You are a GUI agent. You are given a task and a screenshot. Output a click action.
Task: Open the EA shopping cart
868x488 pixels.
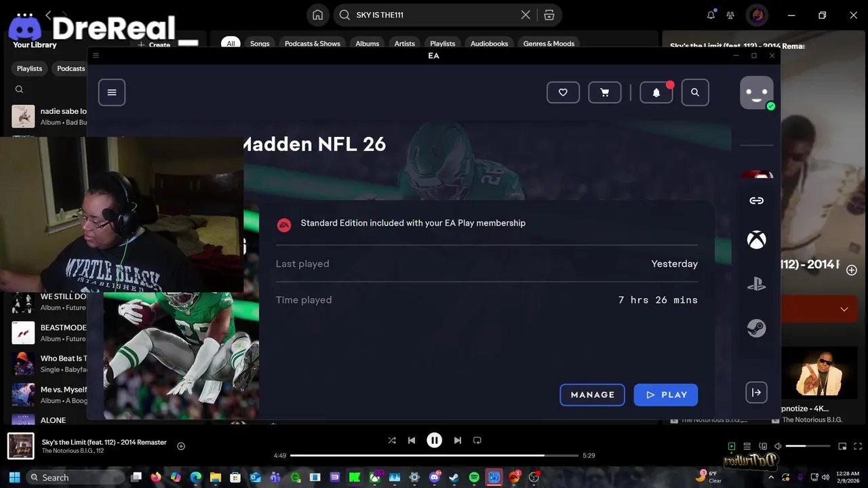click(605, 92)
